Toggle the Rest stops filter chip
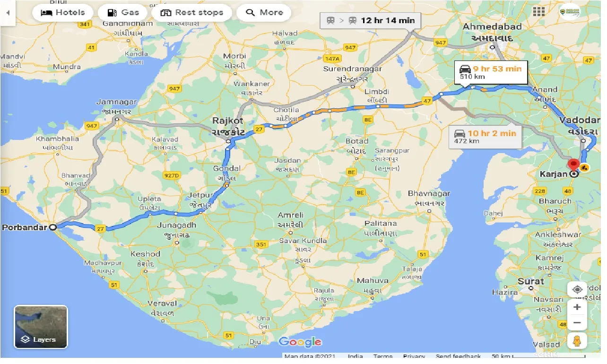 point(192,12)
